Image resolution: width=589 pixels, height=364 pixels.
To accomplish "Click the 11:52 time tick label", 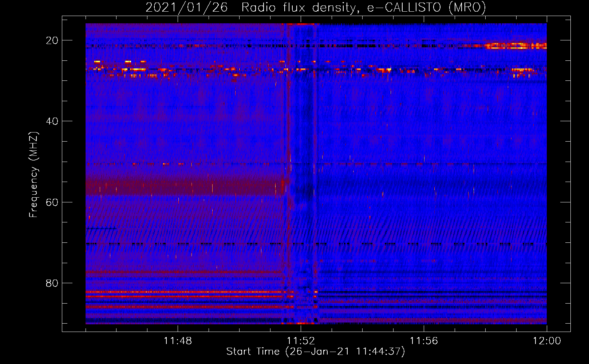I will [x=301, y=341].
